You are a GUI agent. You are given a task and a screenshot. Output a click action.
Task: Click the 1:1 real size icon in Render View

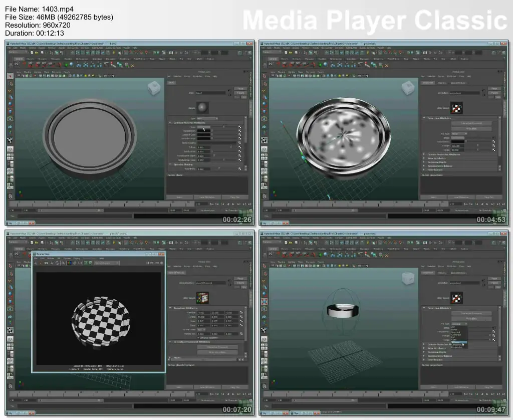pyautogui.click(x=80, y=263)
